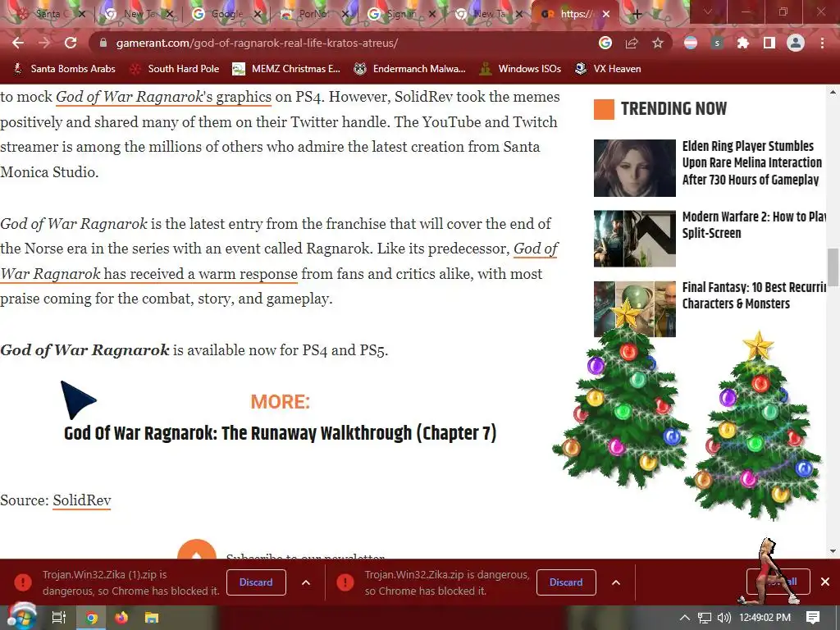Switch to the Sign in tab

coord(400,14)
